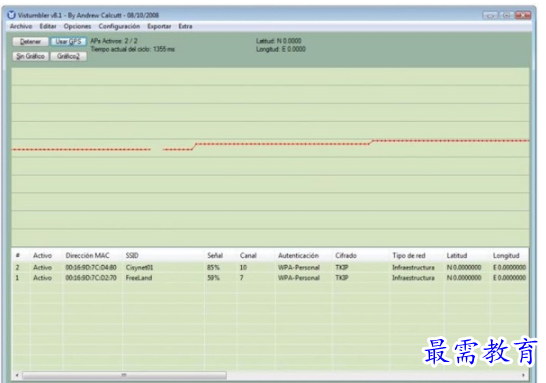Click WPA-Personal in the Cisynet01 row

coord(298,267)
